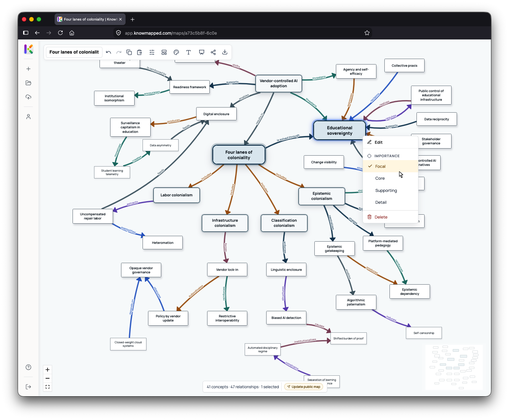Select the Data asymmetry node

tap(161, 146)
